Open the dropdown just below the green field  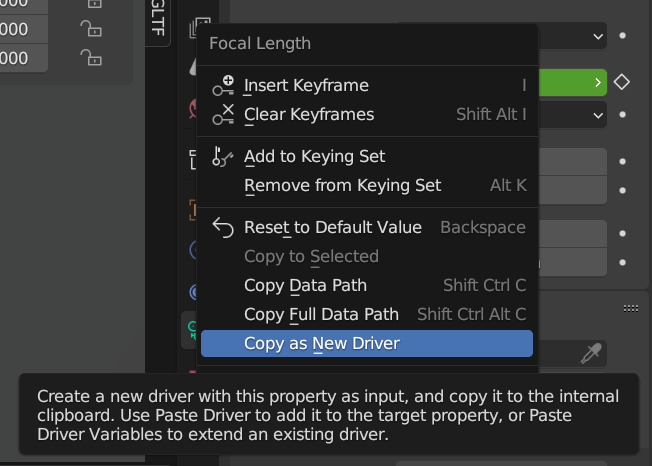pos(573,115)
